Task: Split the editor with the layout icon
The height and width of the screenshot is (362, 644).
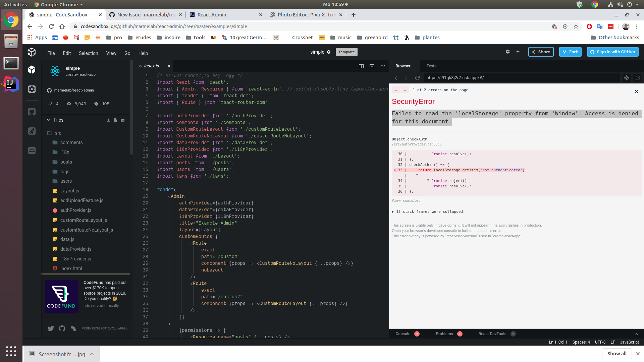Action: (x=361, y=66)
